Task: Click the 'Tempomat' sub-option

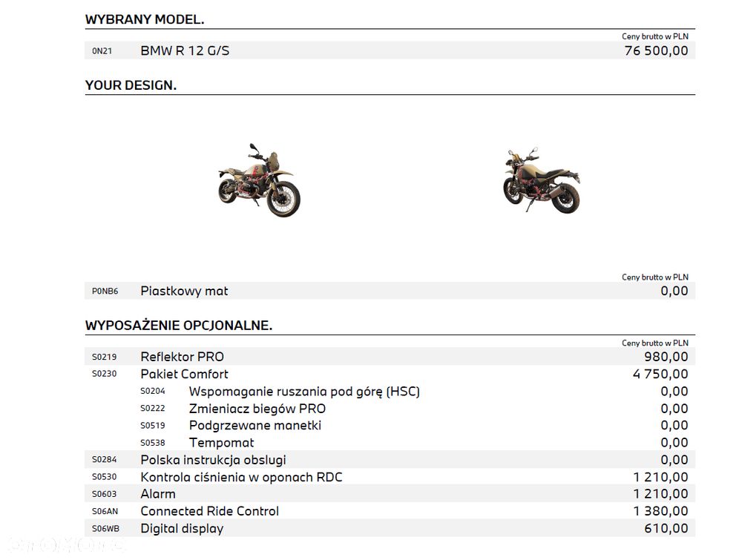Action: pyautogui.click(x=221, y=443)
